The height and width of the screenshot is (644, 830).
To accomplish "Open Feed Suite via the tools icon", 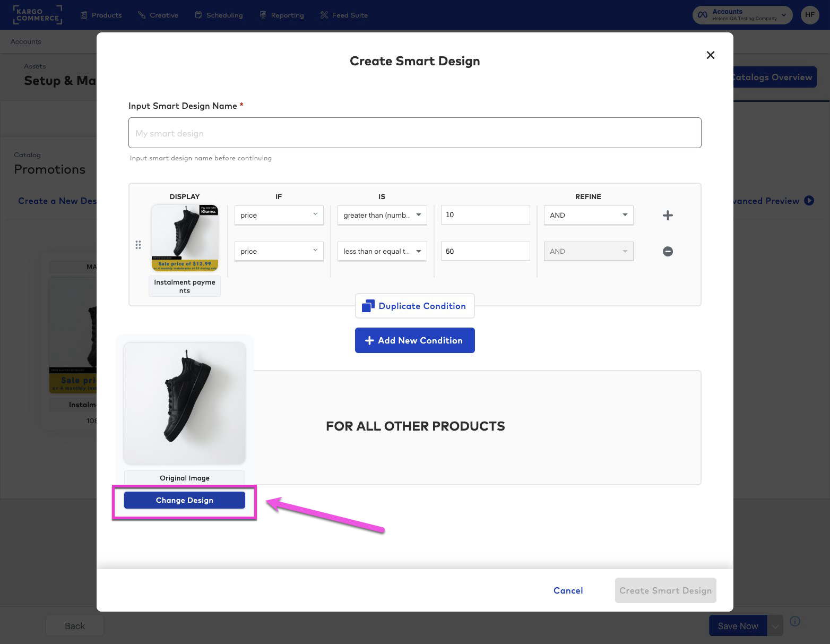I will 324,15.
